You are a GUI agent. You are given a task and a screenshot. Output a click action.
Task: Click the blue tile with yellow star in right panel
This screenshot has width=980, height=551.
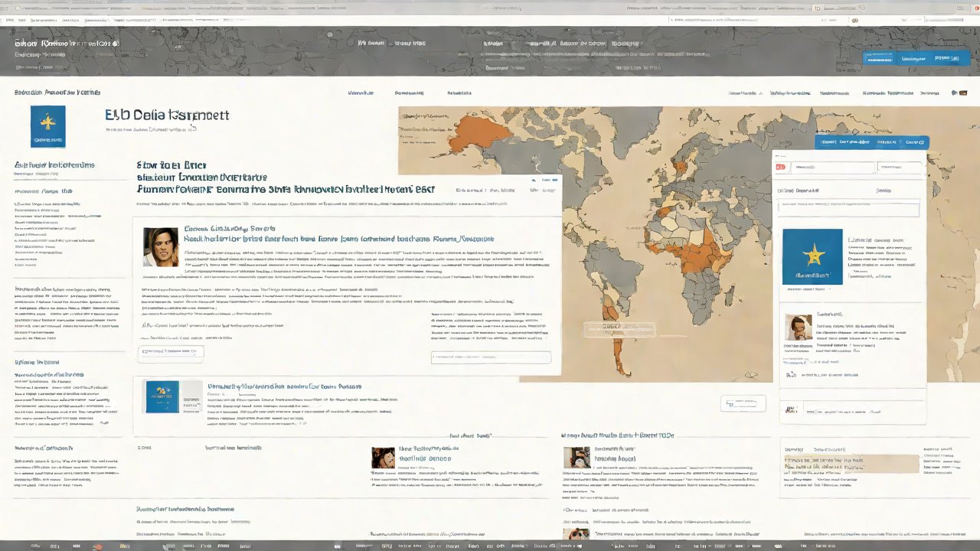tap(812, 257)
